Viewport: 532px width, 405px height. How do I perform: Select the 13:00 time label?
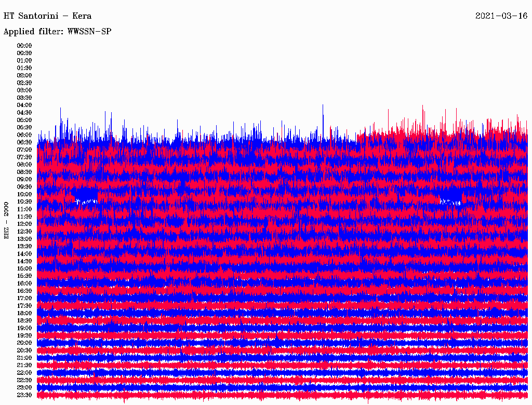[x=24, y=239]
